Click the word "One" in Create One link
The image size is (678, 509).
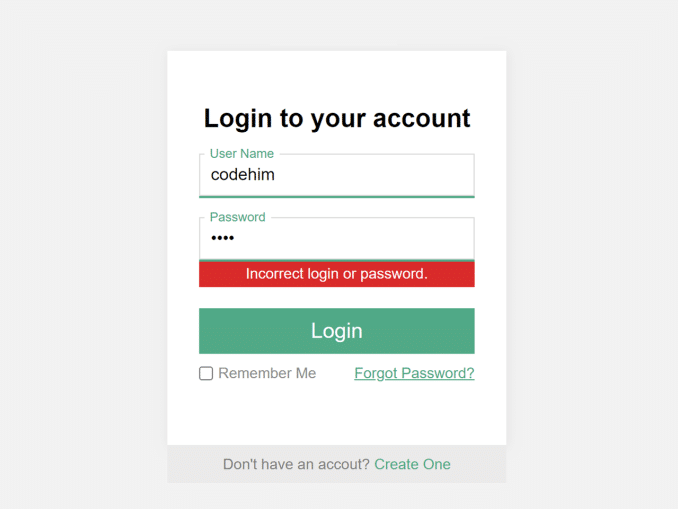pyautogui.click(x=435, y=464)
